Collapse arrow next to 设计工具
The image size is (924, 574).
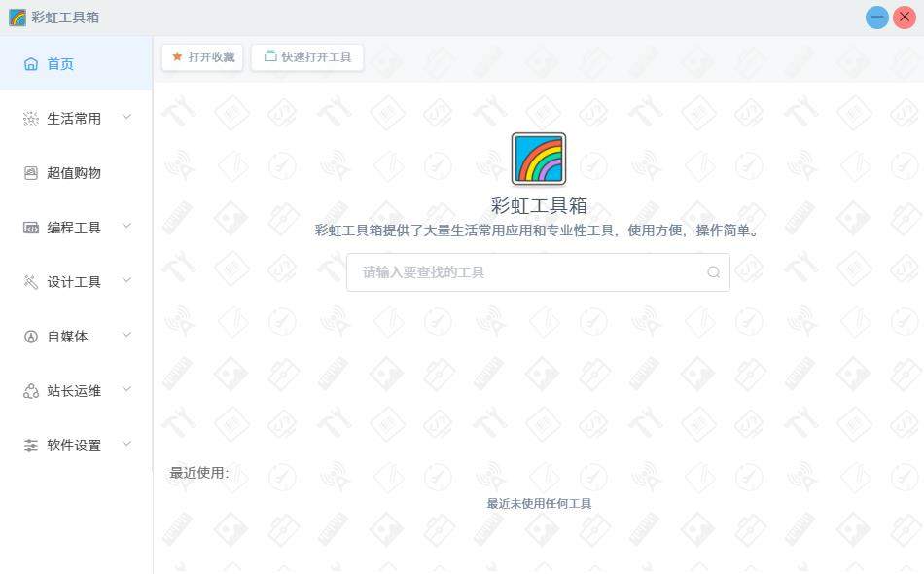pyautogui.click(x=126, y=281)
